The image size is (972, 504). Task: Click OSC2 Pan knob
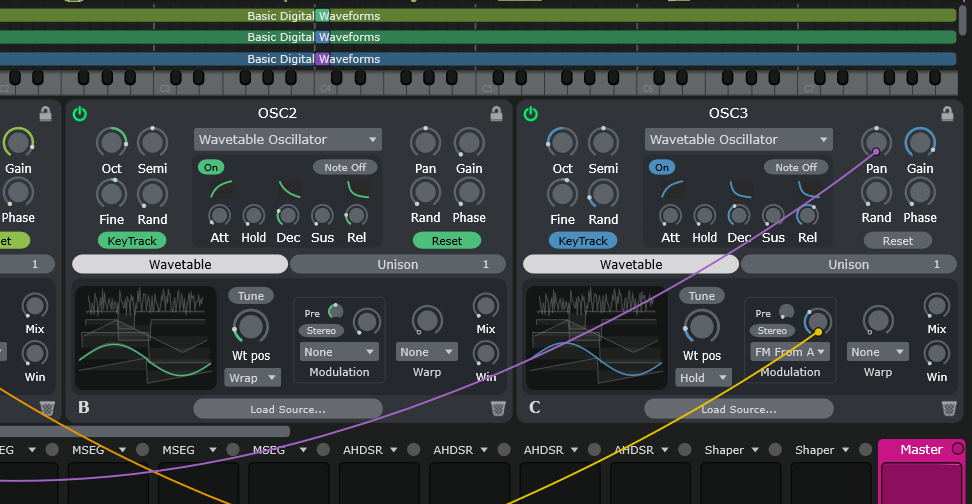pyautogui.click(x=425, y=142)
